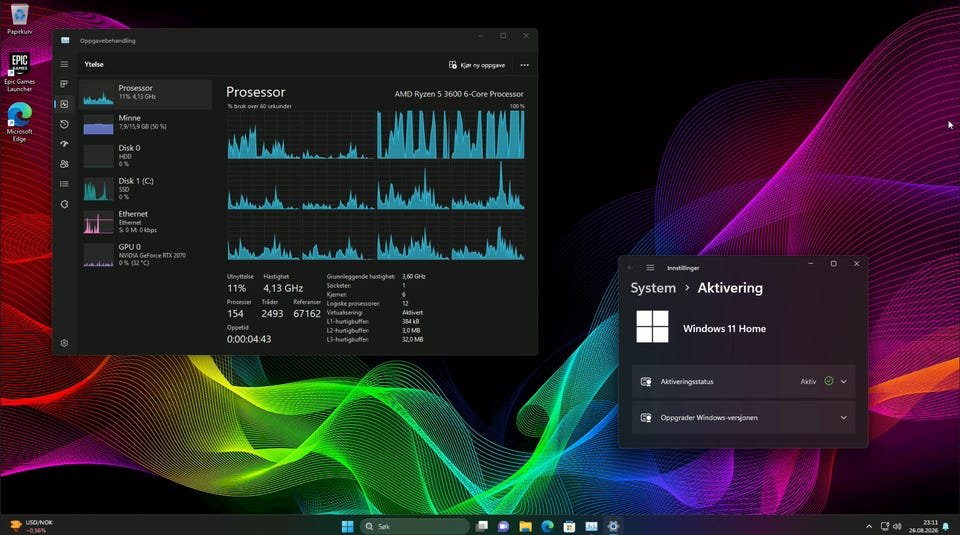This screenshot has width=960, height=535.
Task: Click the 'Windows 11 Home' edition text
Action: tap(724, 329)
